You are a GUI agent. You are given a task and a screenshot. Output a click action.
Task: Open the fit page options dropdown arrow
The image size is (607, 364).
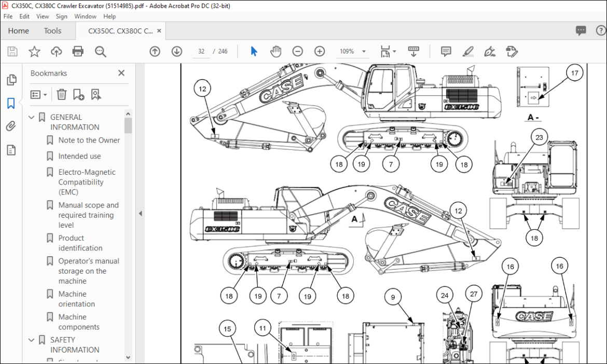click(x=394, y=51)
